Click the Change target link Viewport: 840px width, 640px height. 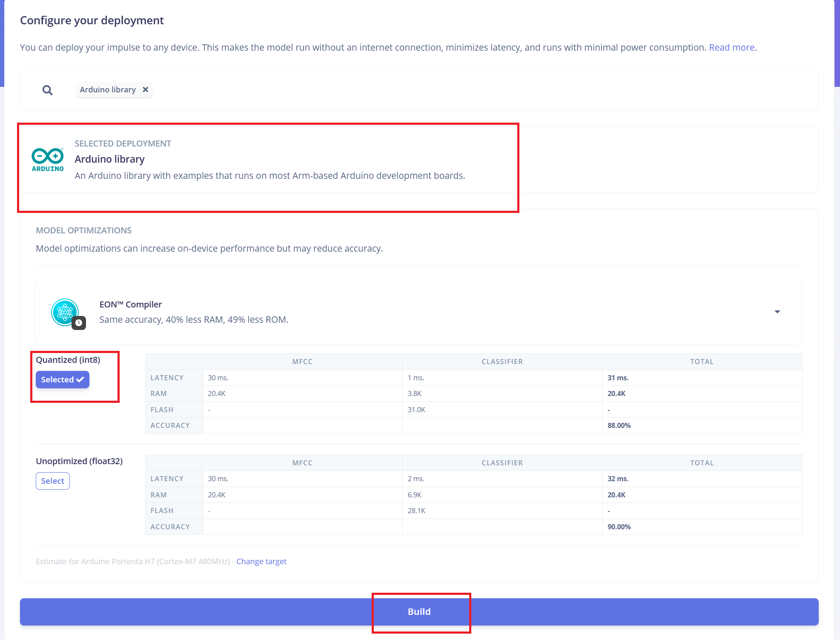click(261, 561)
